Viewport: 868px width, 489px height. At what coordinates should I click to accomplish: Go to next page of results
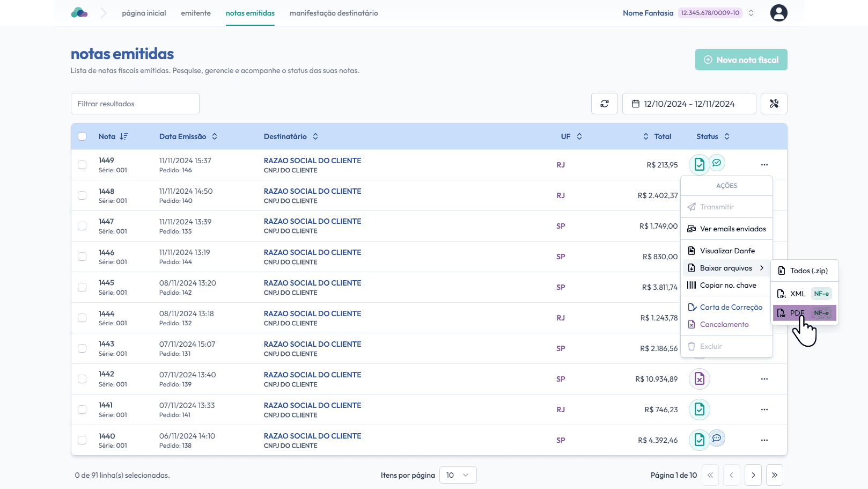tap(753, 475)
